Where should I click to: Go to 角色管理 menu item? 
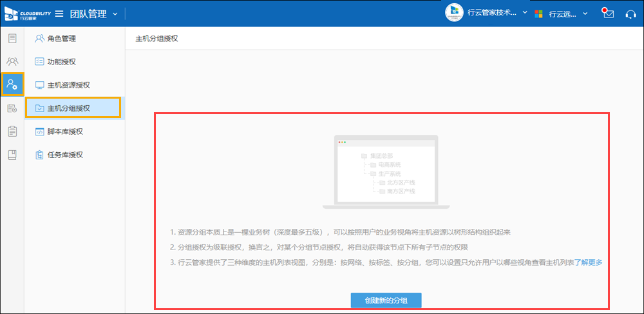pos(62,39)
